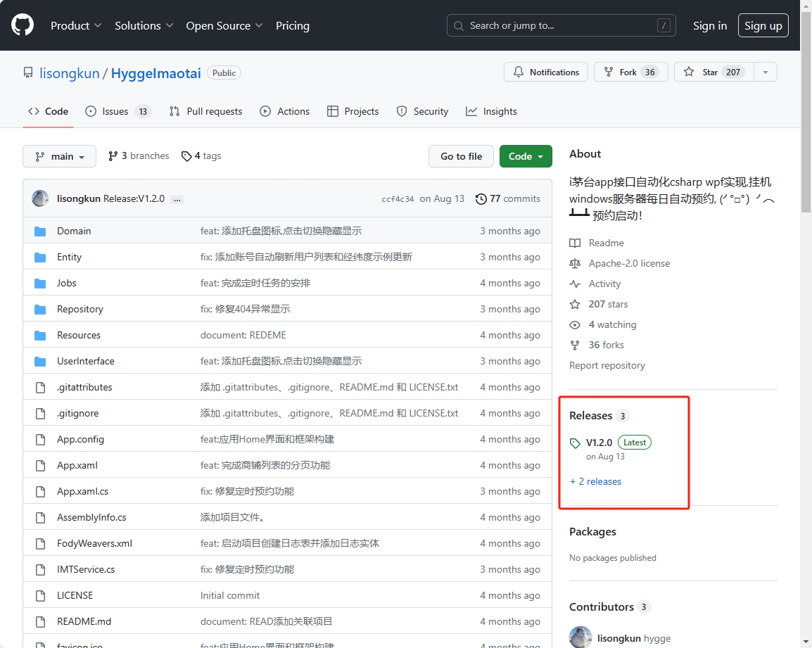Open the Product menu in header
Image resolution: width=812 pixels, height=648 pixels.
[76, 25]
